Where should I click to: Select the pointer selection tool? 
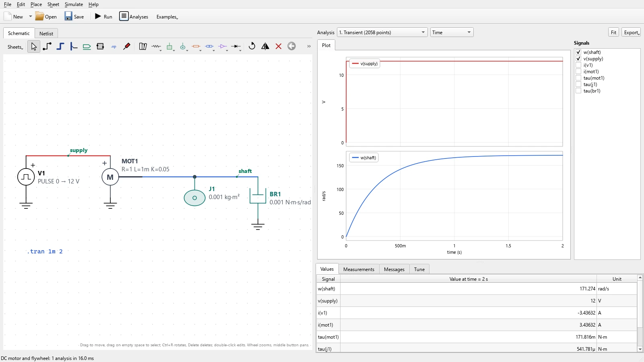pyautogui.click(x=34, y=47)
